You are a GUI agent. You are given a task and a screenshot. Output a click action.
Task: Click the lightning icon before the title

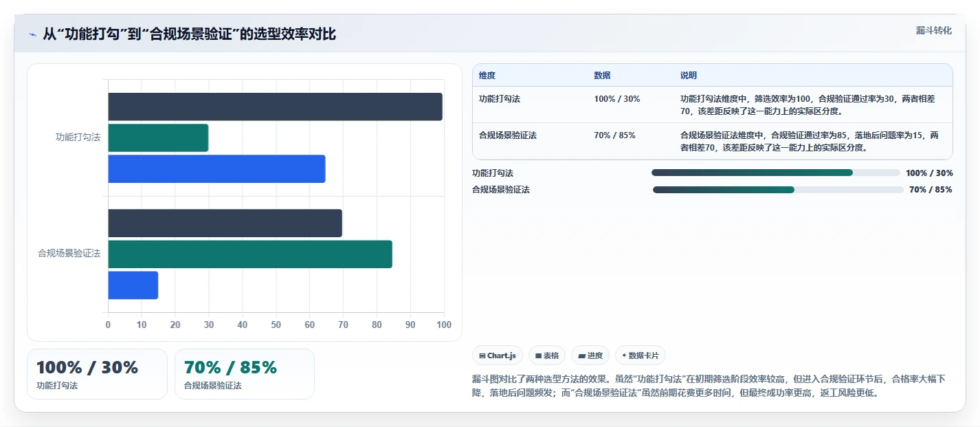(33, 34)
